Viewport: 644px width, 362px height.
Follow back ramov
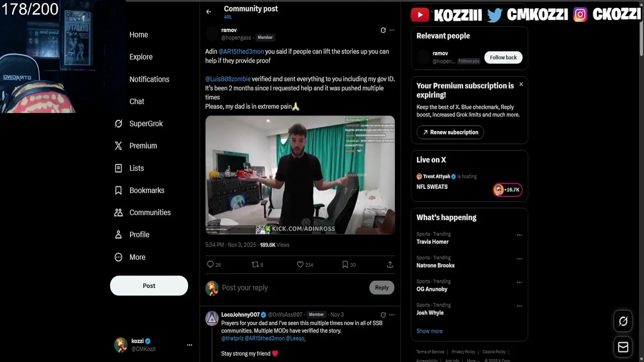tap(503, 57)
